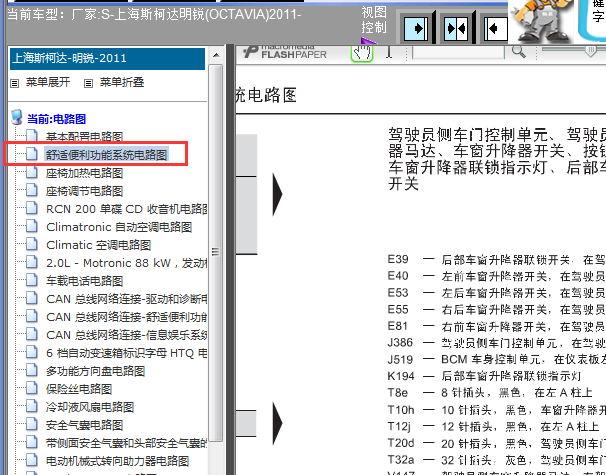Viewport: 606px width, 475px height.
Task: Click the computer icon beside 当前:电路图
Action: 17,117
